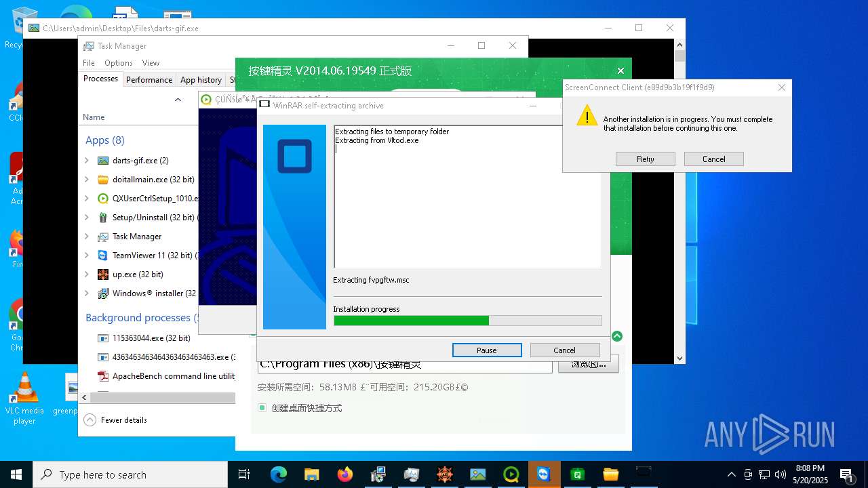
Task: Click Fewer details in Task Manager
Action: click(115, 420)
